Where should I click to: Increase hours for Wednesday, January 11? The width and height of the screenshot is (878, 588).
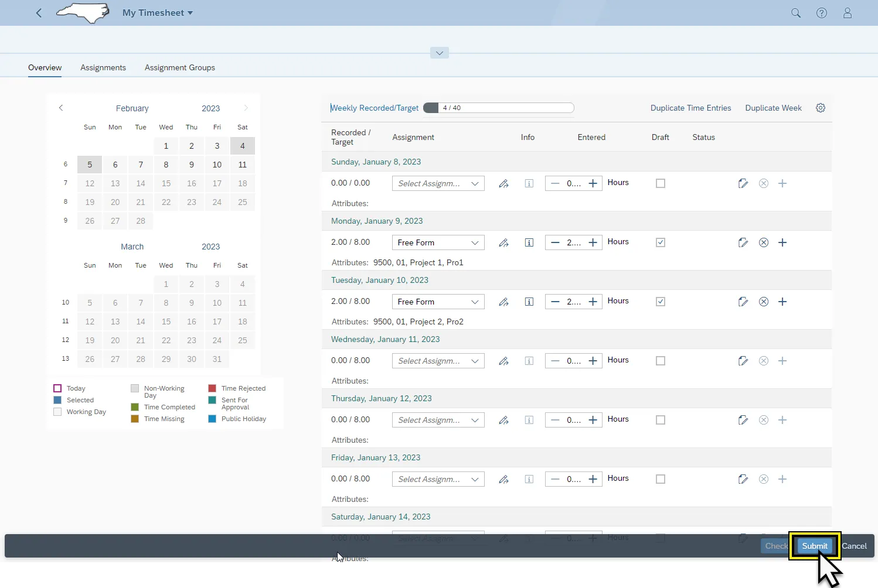click(x=593, y=361)
